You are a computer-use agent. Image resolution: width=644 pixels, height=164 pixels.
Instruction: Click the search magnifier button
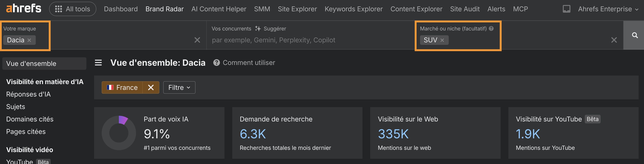pyautogui.click(x=634, y=35)
